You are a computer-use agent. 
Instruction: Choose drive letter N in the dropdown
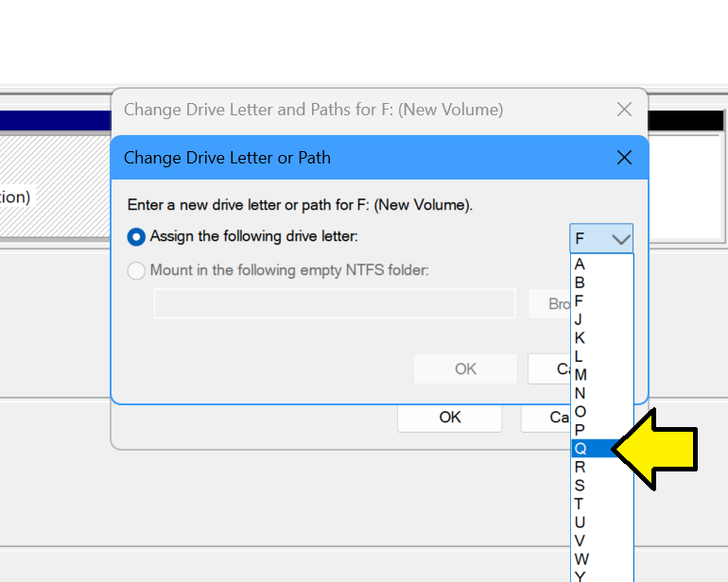(x=581, y=393)
